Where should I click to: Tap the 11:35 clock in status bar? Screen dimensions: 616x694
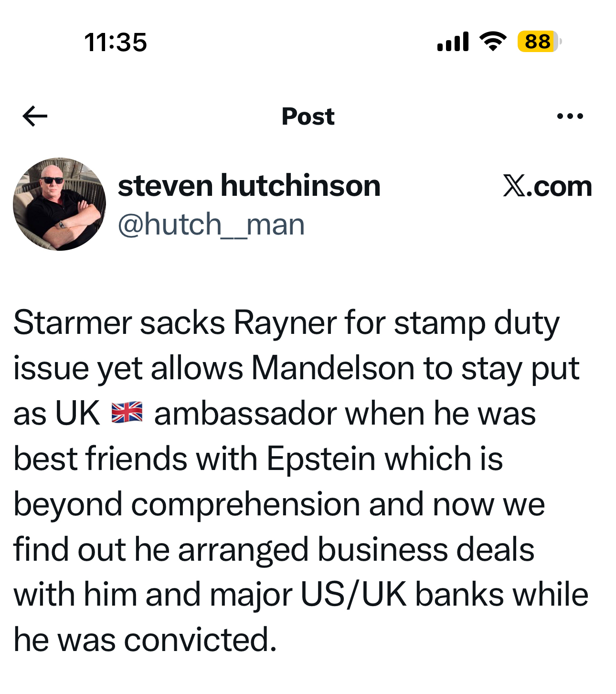pyautogui.click(x=116, y=42)
